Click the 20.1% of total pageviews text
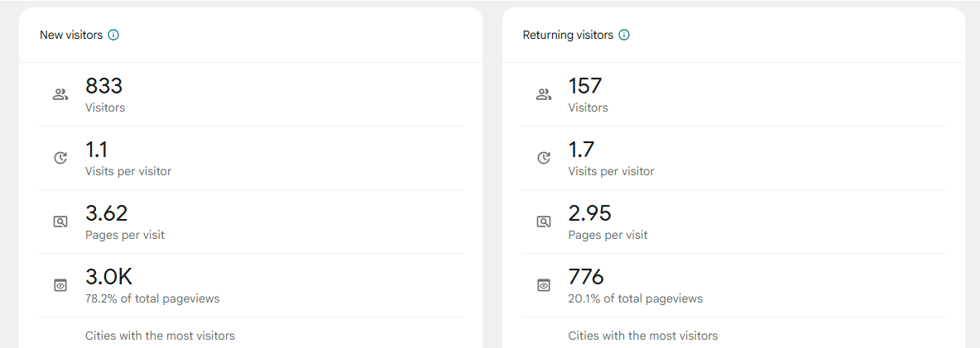Image resolution: width=980 pixels, height=348 pixels. (635, 298)
